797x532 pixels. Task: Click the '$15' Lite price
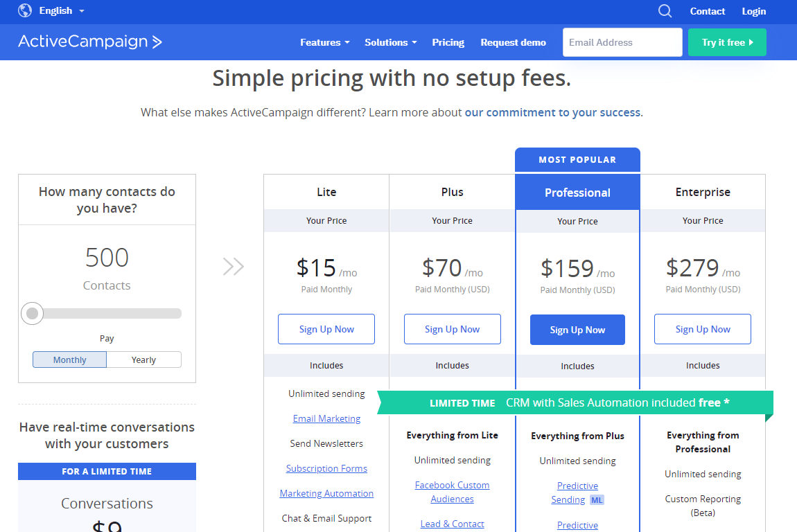pyautogui.click(x=316, y=268)
